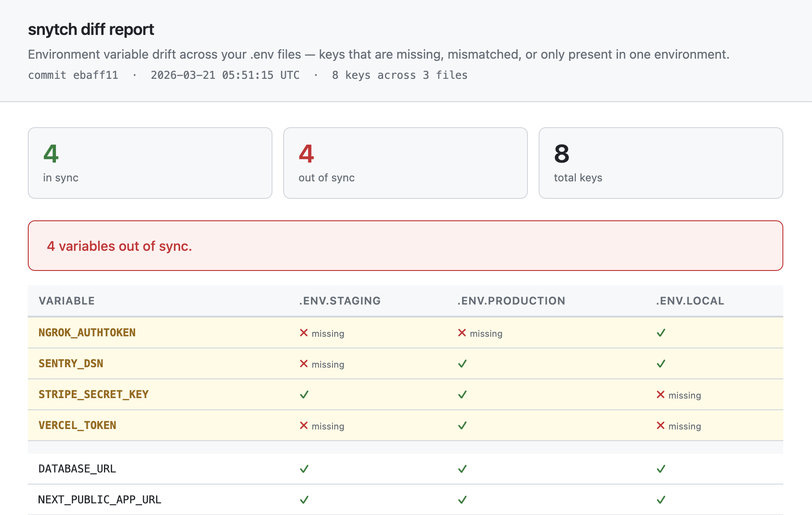Select the production check for VERCEL_TOKEN
812x515 pixels.
point(462,425)
